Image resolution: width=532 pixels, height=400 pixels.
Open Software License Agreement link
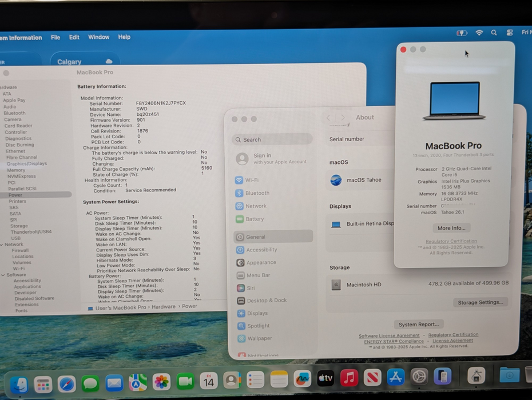389,335
